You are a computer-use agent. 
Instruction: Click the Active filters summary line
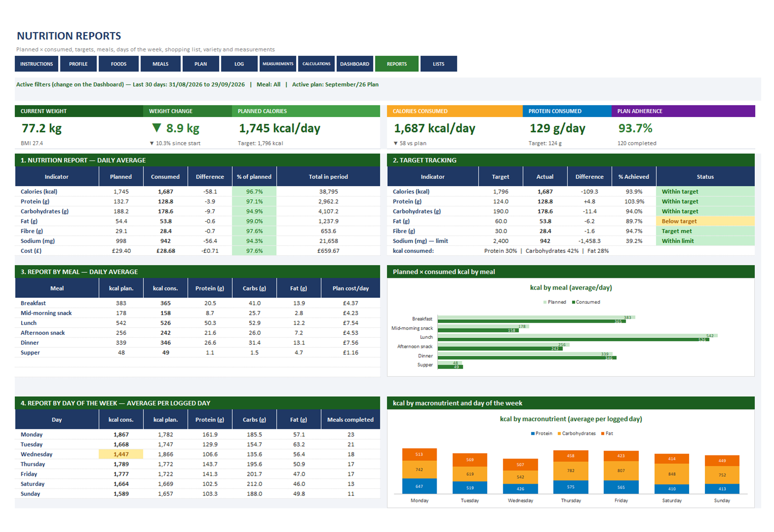(197, 84)
